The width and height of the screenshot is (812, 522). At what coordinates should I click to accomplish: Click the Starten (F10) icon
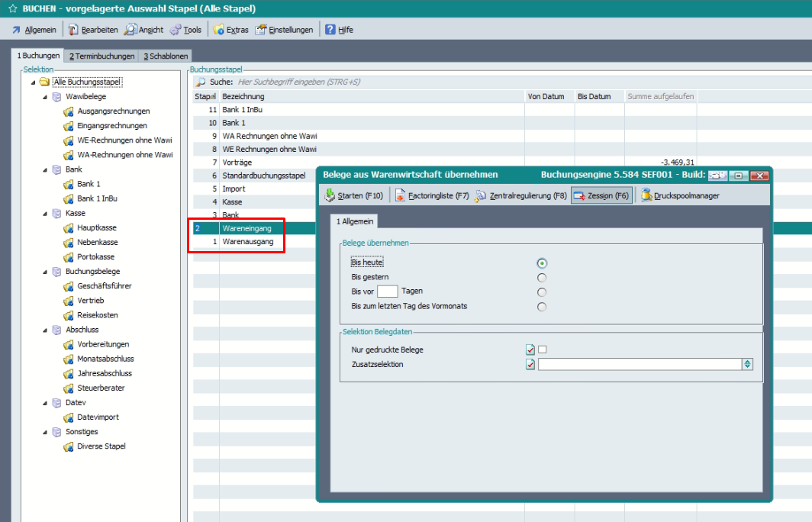click(330, 195)
